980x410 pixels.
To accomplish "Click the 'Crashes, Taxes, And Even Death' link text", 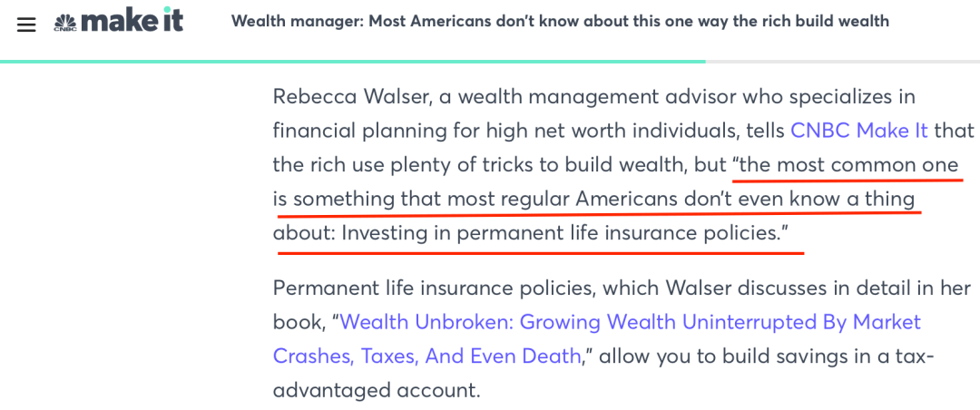I will pos(426,356).
